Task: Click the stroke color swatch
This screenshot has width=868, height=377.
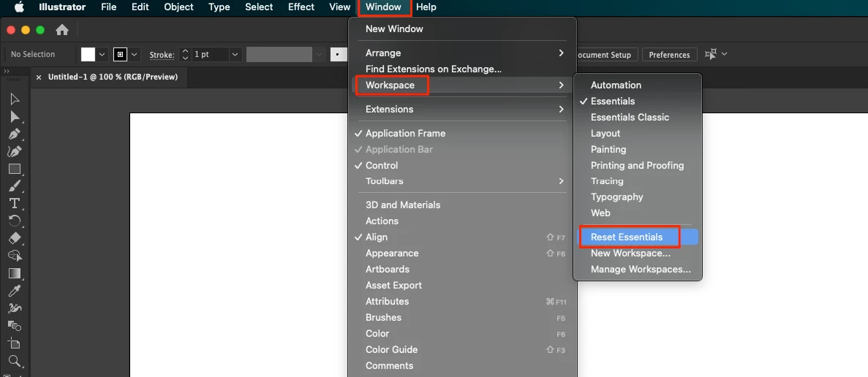Action: (121, 54)
